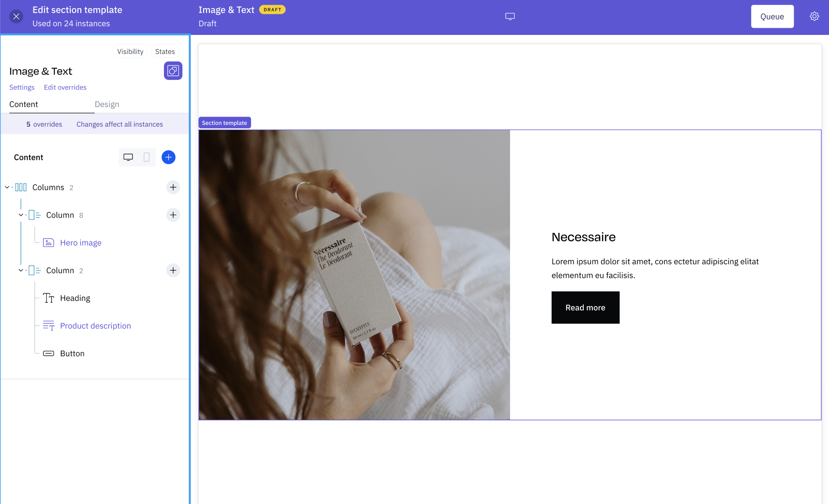Open Edit overrides link

65,88
